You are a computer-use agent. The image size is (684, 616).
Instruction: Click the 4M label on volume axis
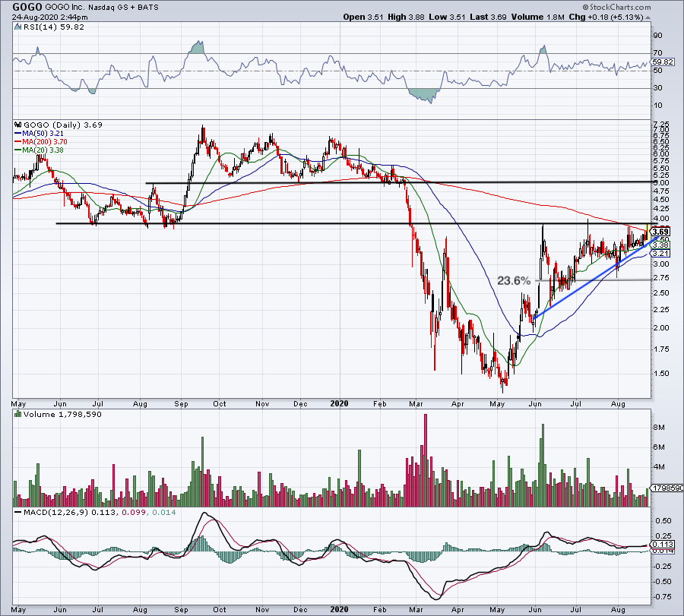coord(659,467)
